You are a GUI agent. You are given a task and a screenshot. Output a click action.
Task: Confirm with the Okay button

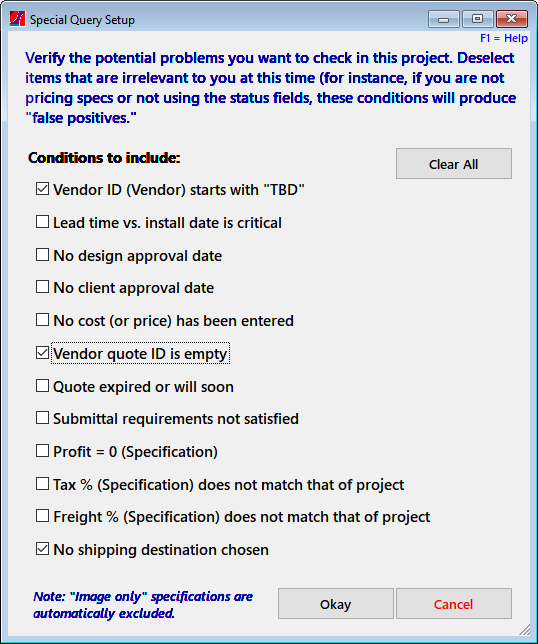coord(336,604)
